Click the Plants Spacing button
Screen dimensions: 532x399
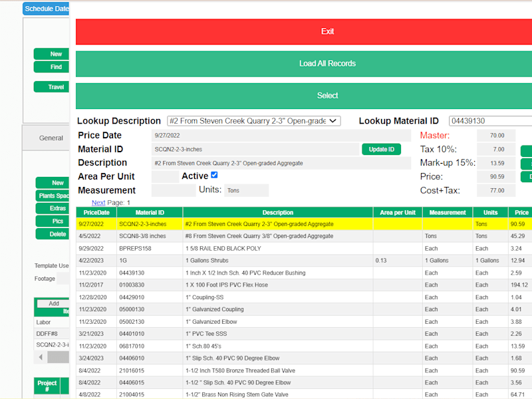pyautogui.click(x=53, y=196)
